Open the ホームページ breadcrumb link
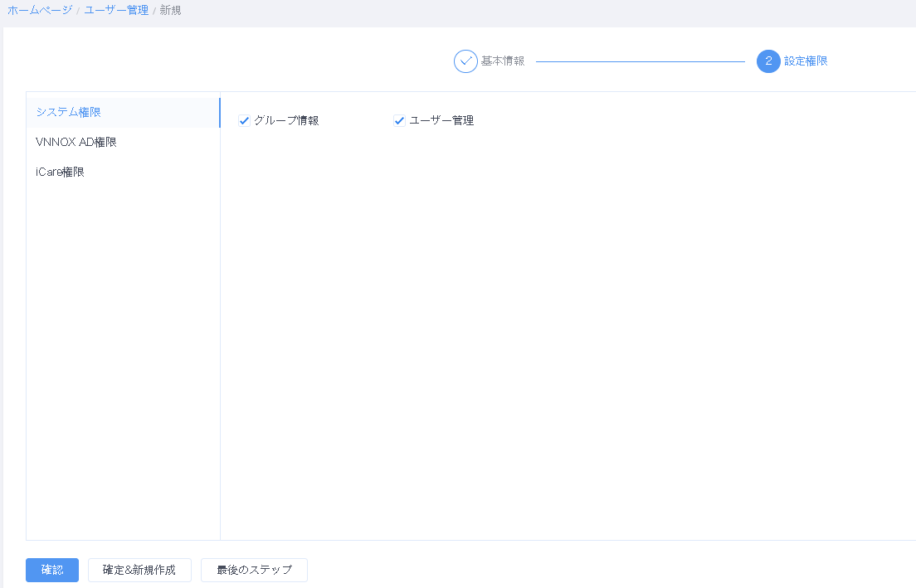 coord(40,11)
